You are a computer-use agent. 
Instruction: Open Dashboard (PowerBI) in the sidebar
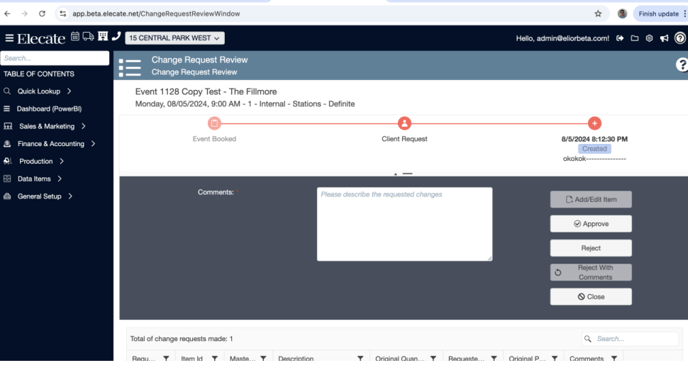49,109
